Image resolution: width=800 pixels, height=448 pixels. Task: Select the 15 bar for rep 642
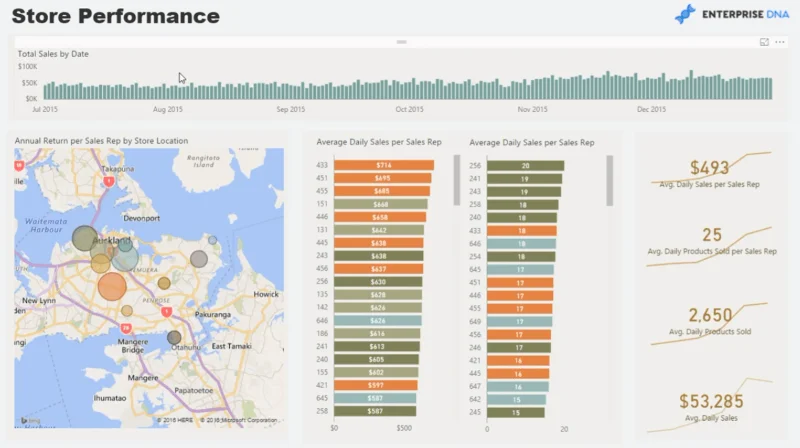[516, 399]
